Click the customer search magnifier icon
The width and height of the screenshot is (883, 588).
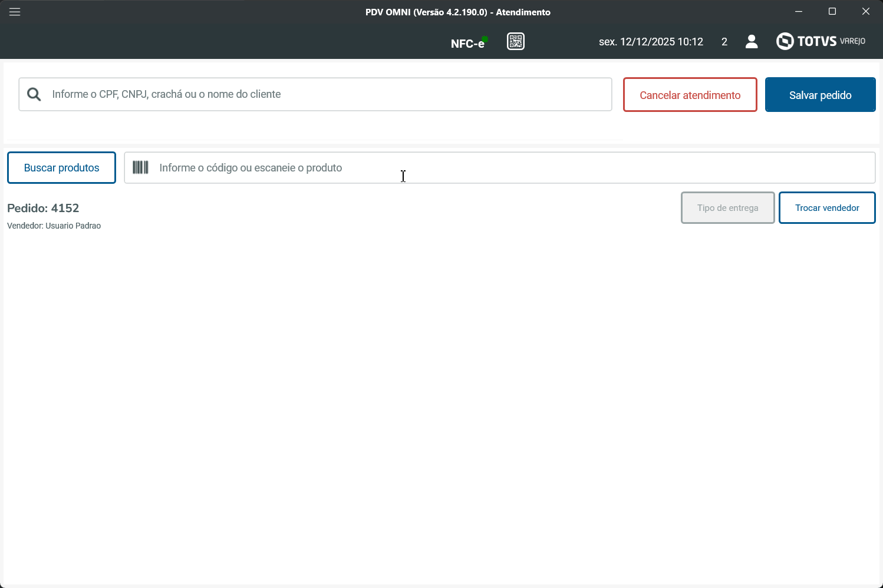[34, 94]
